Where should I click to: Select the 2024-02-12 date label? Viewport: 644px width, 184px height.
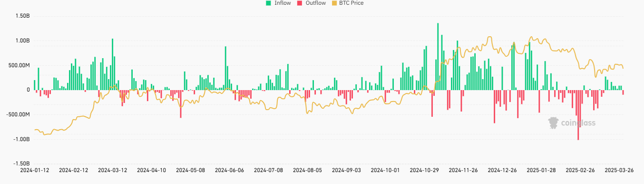point(74,170)
